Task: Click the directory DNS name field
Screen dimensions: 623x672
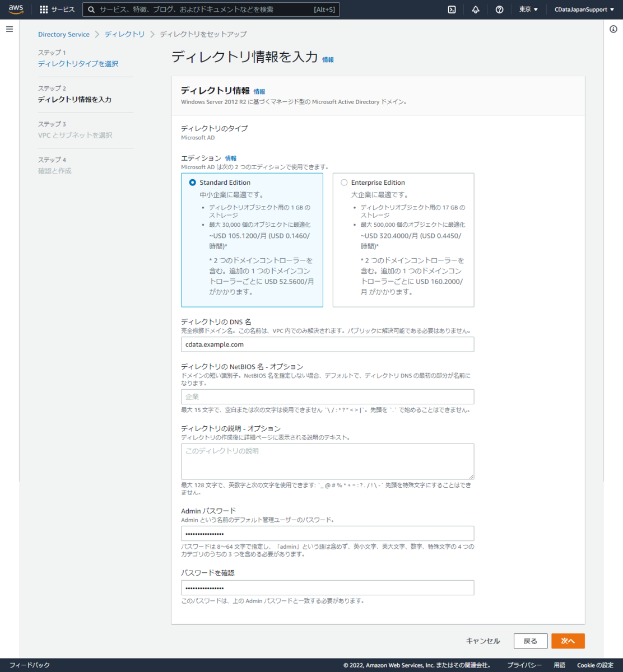Action: 327,344
